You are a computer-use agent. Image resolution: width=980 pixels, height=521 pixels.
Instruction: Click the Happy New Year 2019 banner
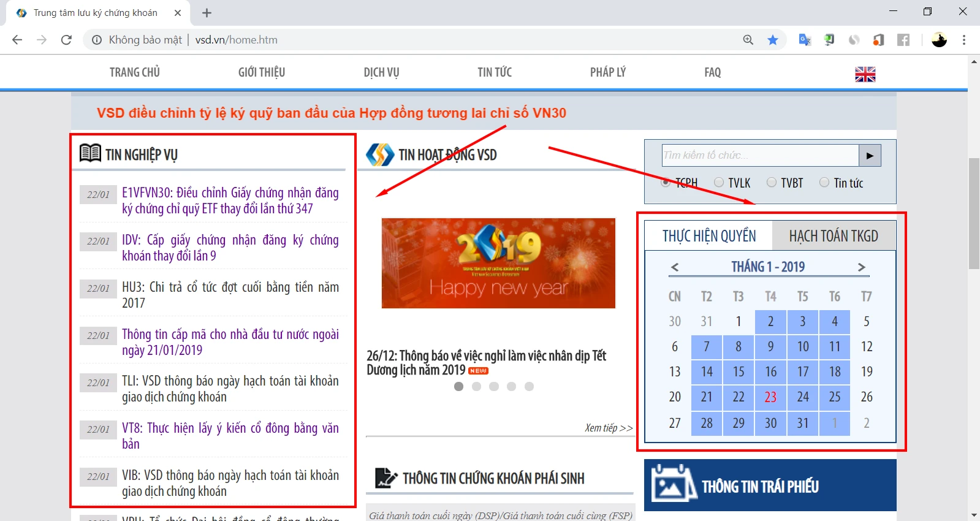coord(498,264)
